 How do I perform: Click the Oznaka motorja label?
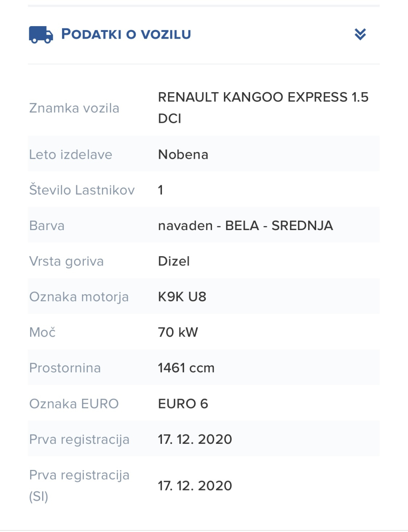pyautogui.click(x=79, y=297)
